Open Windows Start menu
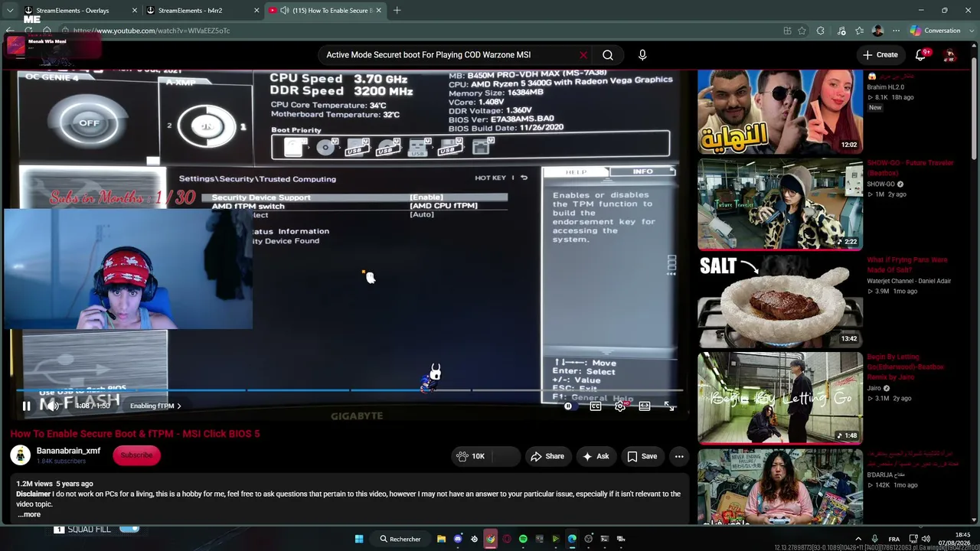This screenshot has height=551, width=980. (x=358, y=539)
